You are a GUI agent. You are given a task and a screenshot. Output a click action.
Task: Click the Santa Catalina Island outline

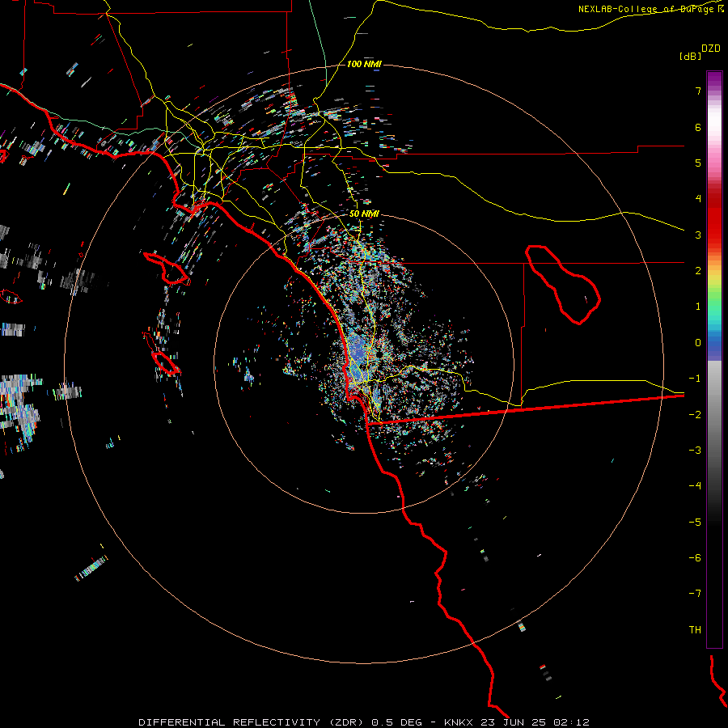(167, 269)
